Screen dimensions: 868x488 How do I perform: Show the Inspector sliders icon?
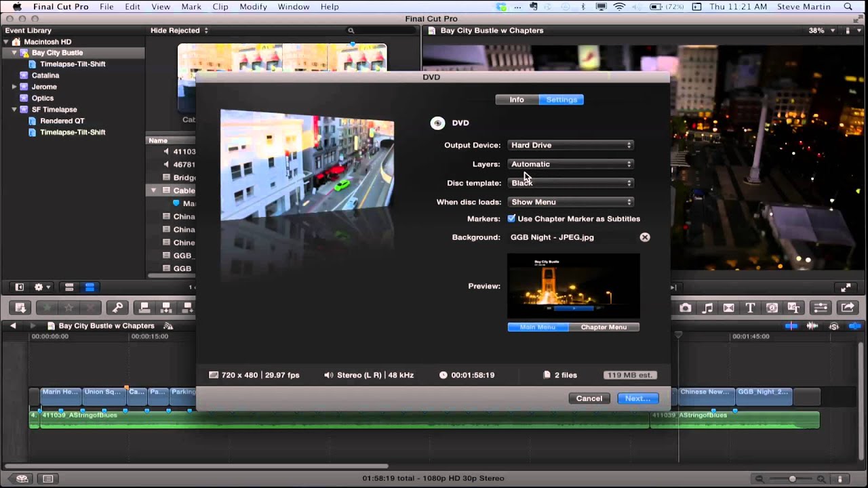pyautogui.click(x=821, y=308)
